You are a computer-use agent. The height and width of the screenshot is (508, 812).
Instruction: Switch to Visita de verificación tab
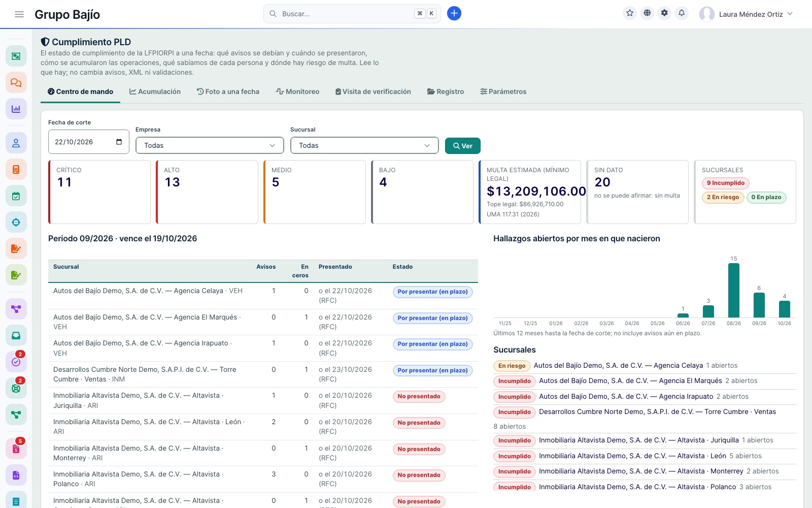373,91
